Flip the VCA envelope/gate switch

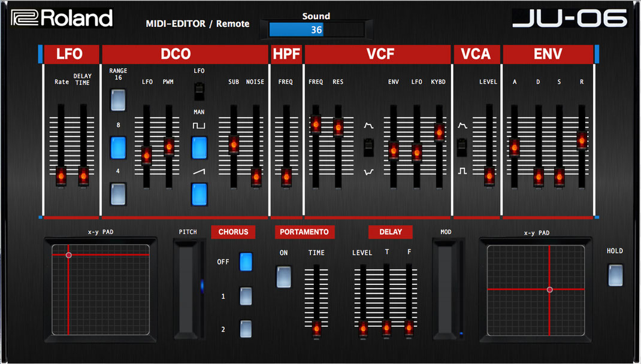tap(462, 147)
